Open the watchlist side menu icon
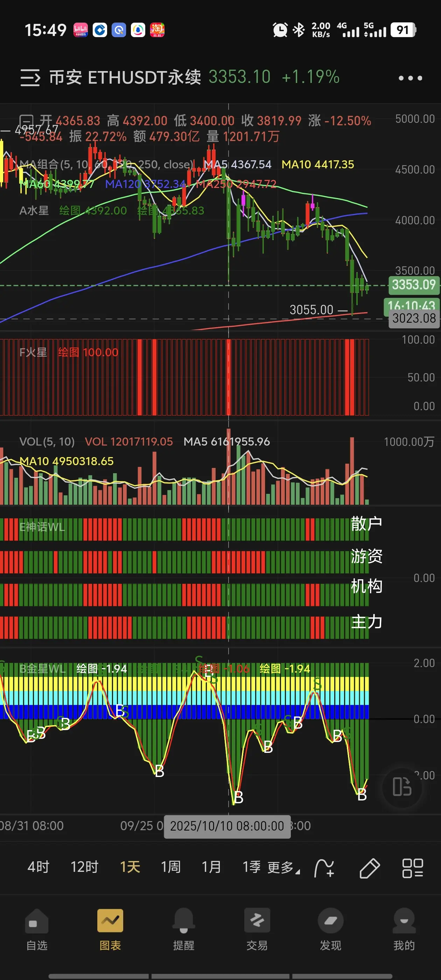Image resolution: width=441 pixels, height=980 pixels. (30, 78)
